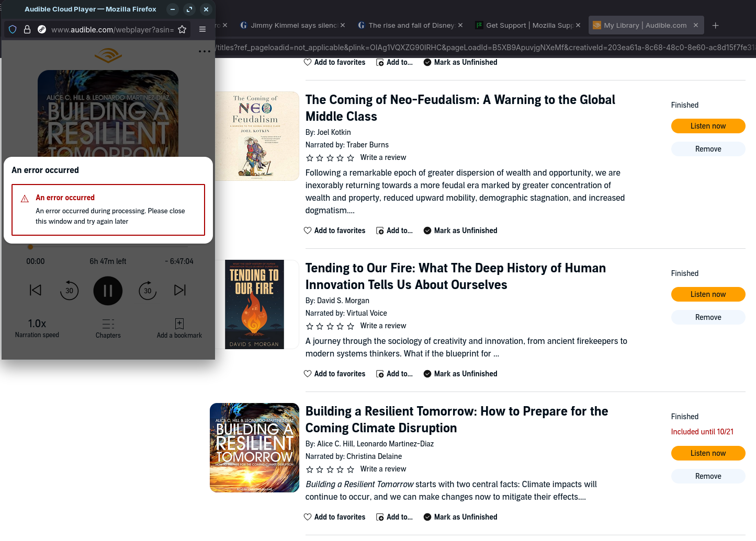Skip forward 30 seconds in the player

point(148,291)
